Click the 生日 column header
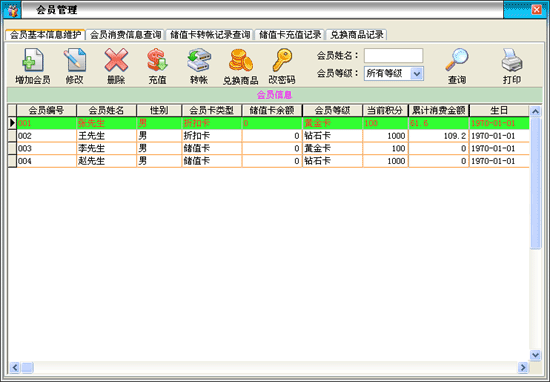 click(x=499, y=110)
